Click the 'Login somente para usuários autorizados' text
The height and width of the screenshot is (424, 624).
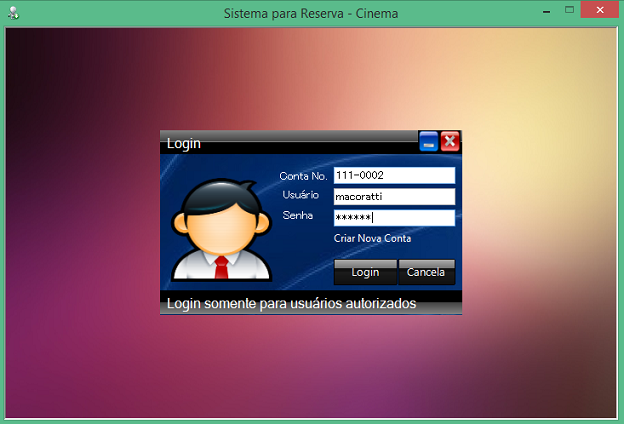click(x=291, y=303)
